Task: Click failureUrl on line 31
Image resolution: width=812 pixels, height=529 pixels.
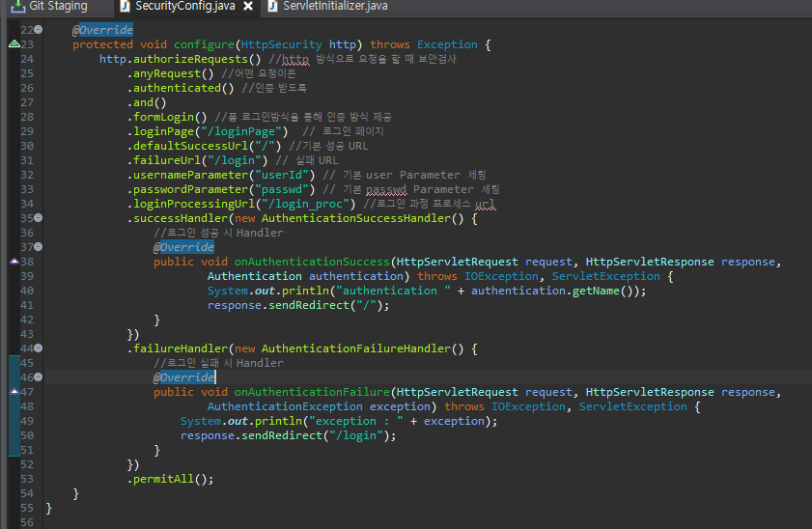Action: 167,161
